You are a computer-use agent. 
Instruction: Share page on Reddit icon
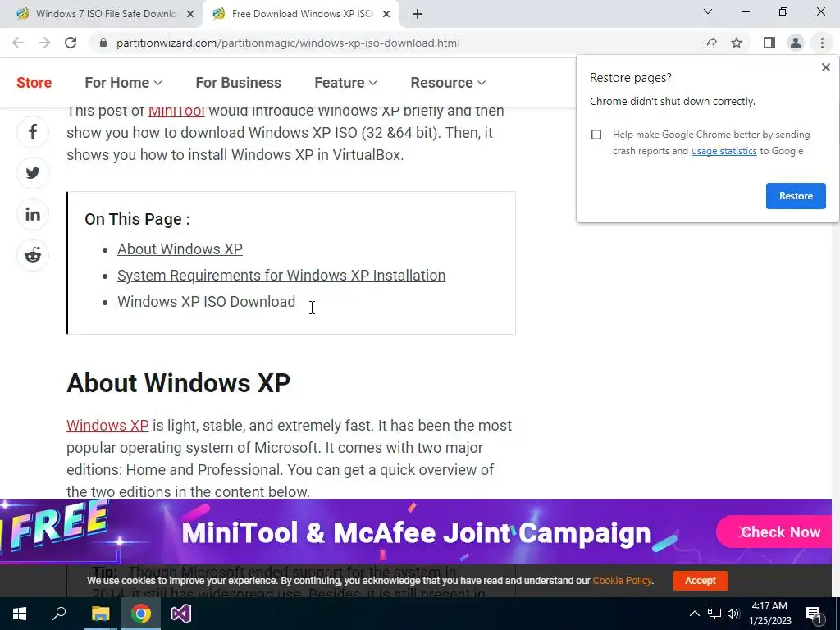(x=33, y=255)
